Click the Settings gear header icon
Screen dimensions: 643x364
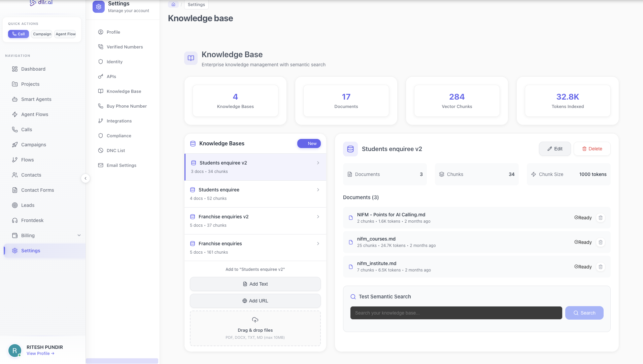[99, 7]
